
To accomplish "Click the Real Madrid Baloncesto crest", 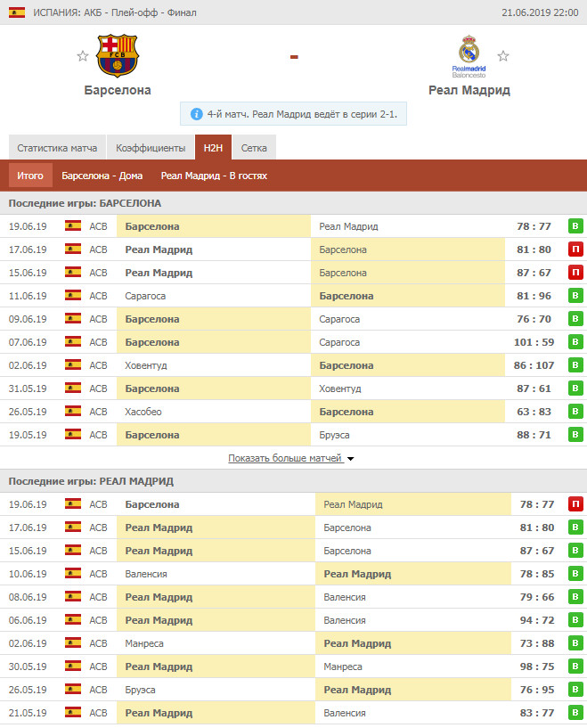I will [x=469, y=56].
